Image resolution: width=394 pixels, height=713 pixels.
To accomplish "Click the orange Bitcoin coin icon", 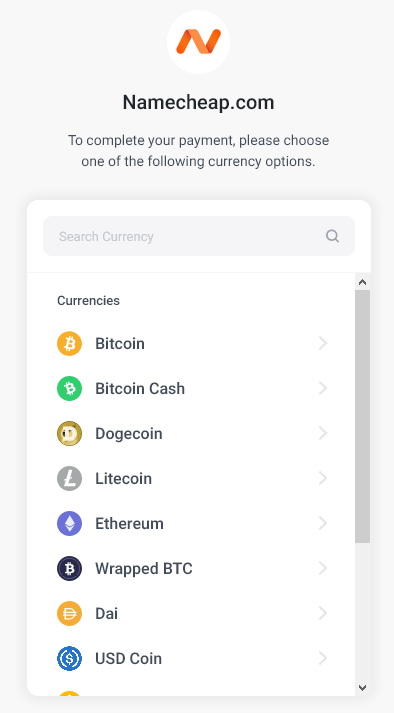I will [70, 343].
